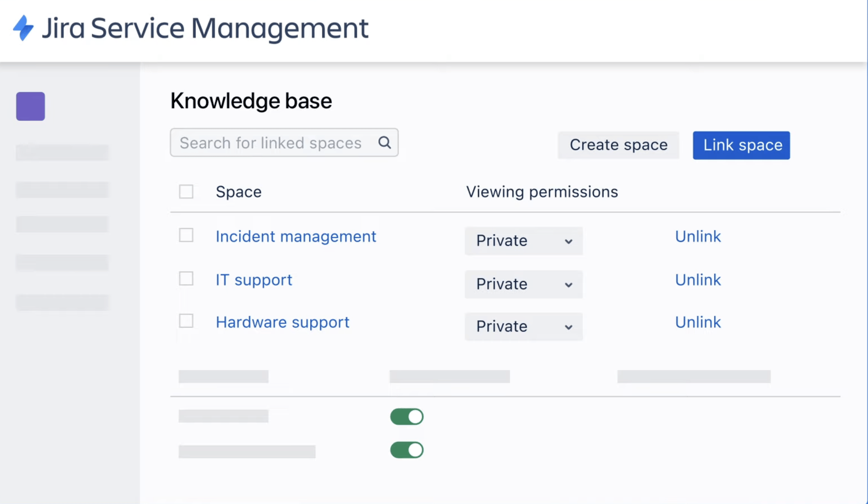Open the Hardware support space link
868x504 pixels.
pos(283,322)
